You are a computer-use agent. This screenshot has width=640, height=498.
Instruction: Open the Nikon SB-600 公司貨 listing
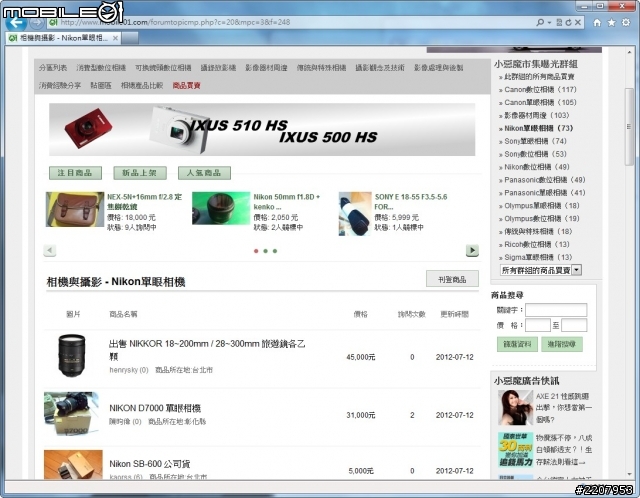click(x=150, y=464)
